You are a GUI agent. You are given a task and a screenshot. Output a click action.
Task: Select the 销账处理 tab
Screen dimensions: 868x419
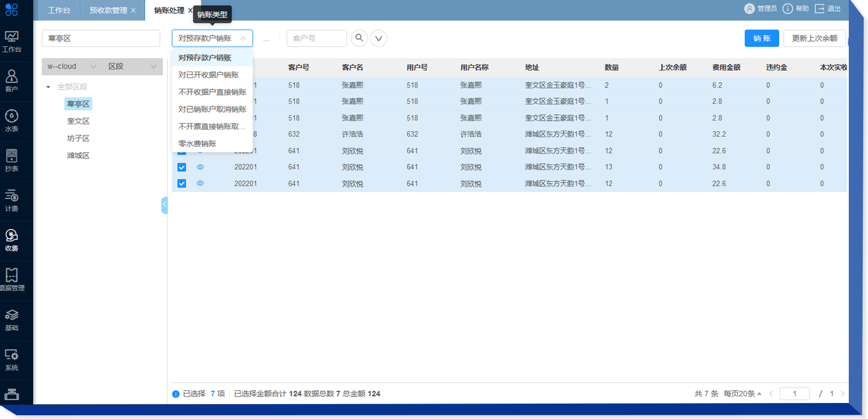pyautogui.click(x=169, y=10)
